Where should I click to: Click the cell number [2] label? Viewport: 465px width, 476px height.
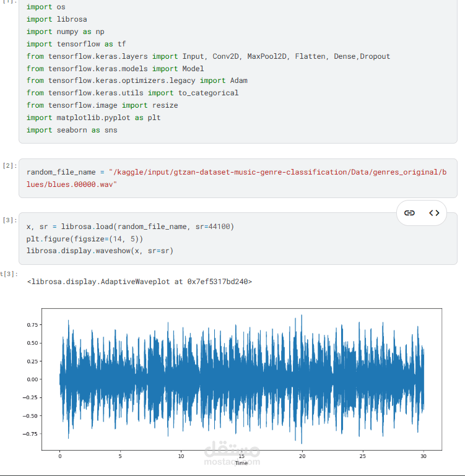10,166
